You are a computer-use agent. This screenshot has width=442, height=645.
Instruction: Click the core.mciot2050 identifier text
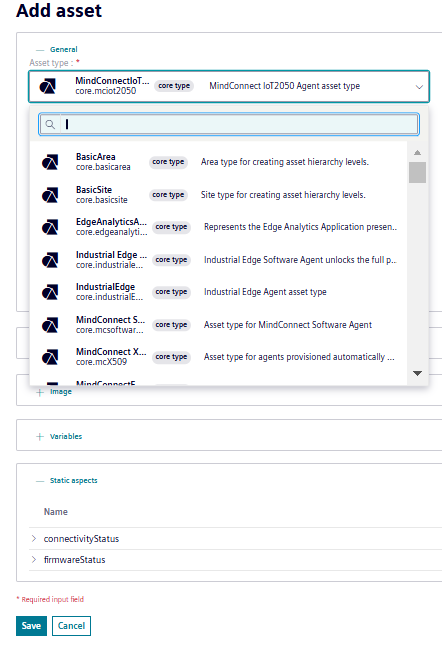pyautogui.click(x=106, y=91)
